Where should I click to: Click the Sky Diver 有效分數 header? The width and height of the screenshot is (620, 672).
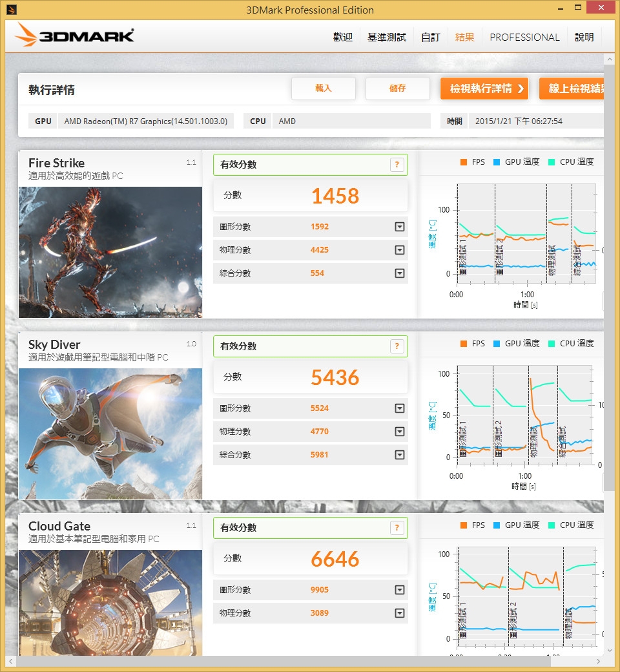pyautogui.click(x=310, y=346)
